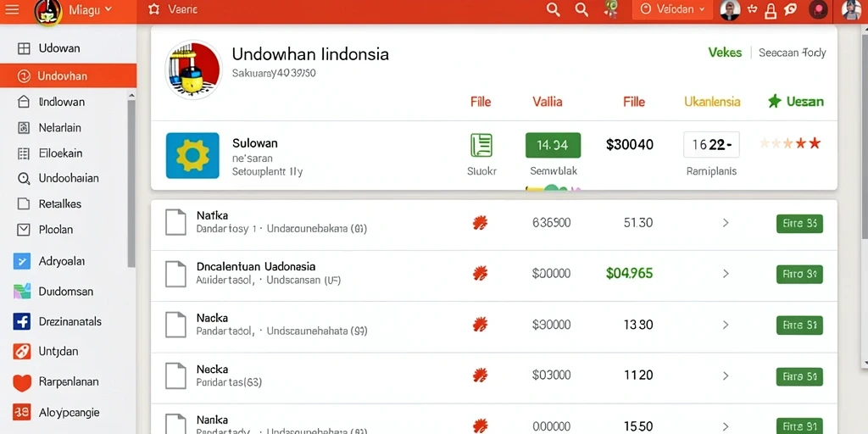Click the Seacaan Fordy link
The image size is (868, 434).
tap(792, 53)
